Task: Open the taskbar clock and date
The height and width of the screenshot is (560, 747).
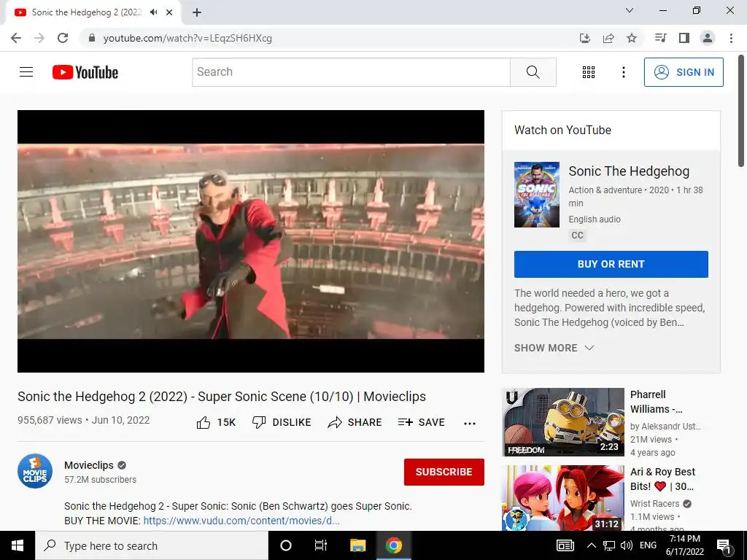Action: (x=684, y=545)
